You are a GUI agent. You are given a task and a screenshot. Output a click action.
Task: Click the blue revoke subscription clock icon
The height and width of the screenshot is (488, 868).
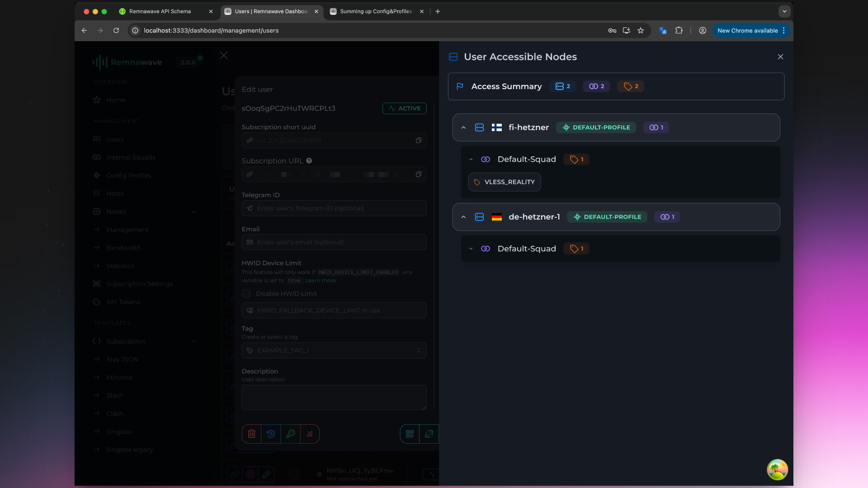271,434
